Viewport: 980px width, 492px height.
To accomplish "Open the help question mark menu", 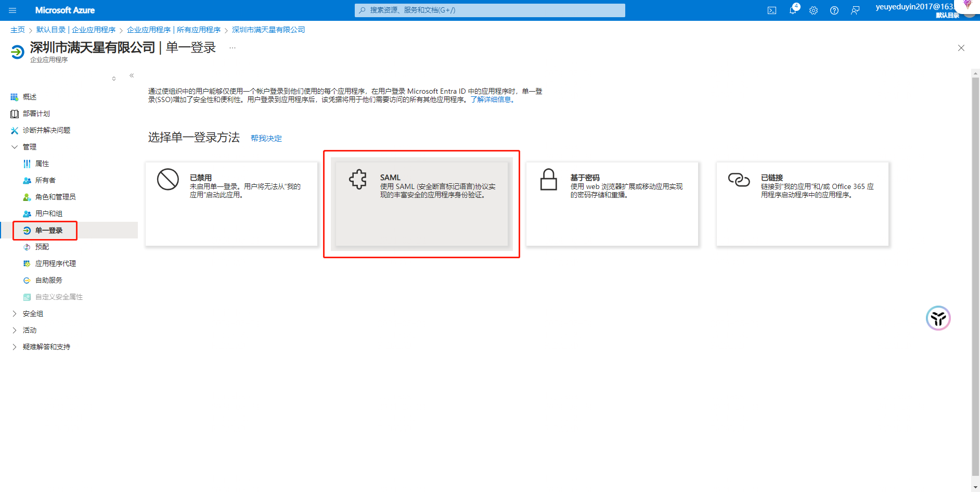I will click(x=834, y=10).
